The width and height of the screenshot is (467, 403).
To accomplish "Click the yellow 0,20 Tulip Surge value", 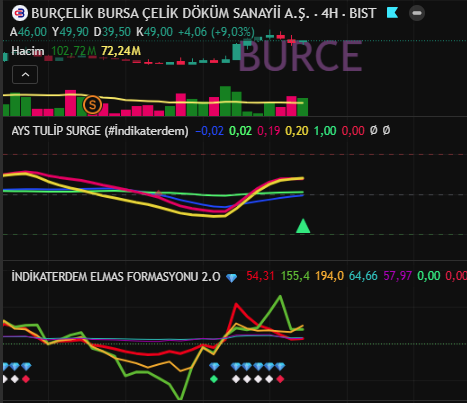I will click(297, 131).
